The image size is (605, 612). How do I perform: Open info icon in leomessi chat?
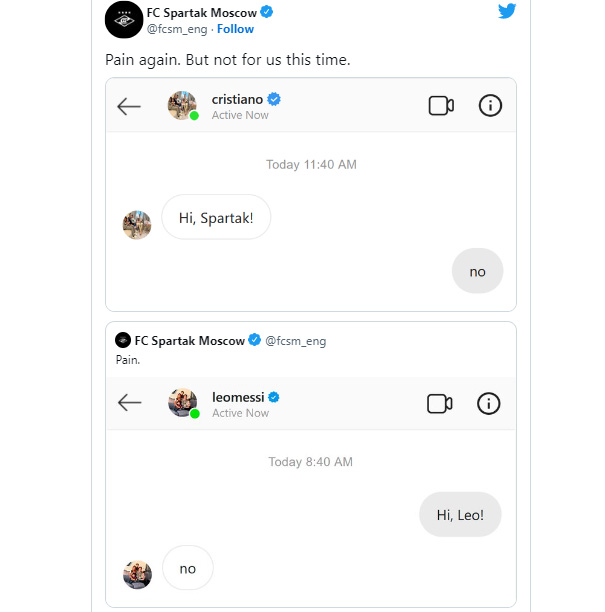[488, 403]
